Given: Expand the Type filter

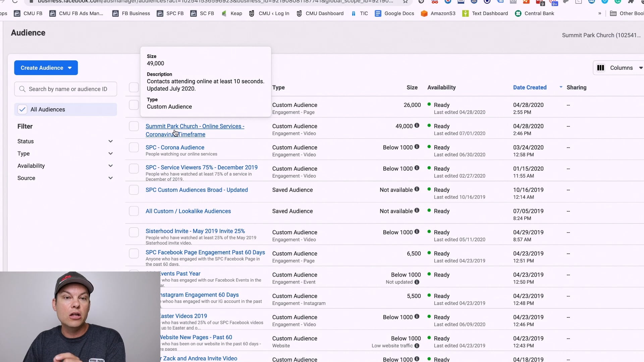Looking at the screenshot, I should point(65,154).
